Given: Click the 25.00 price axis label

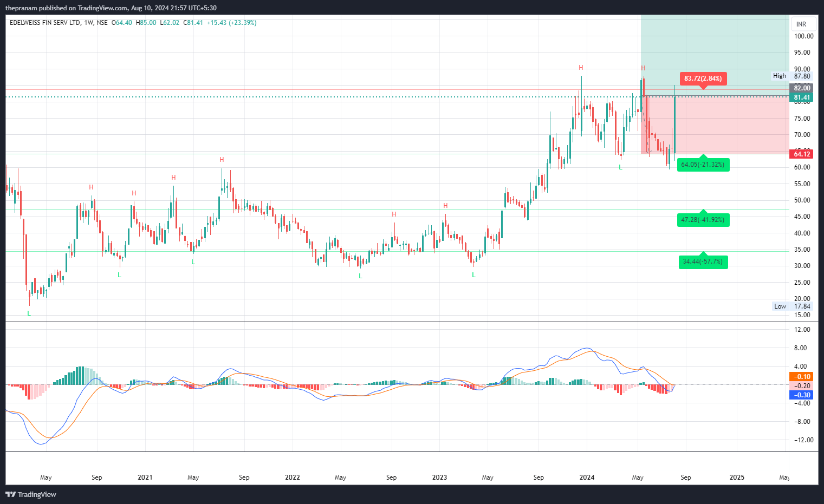Looking at the screenshot, I should click(802, 283).
